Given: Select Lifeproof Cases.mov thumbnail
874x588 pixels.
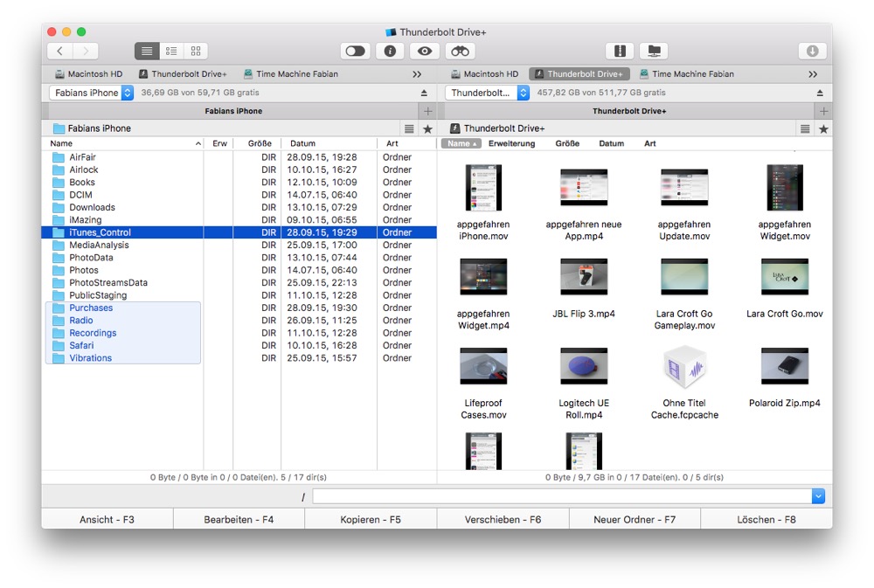Looking at the screenshot, I should pos(483,366).
